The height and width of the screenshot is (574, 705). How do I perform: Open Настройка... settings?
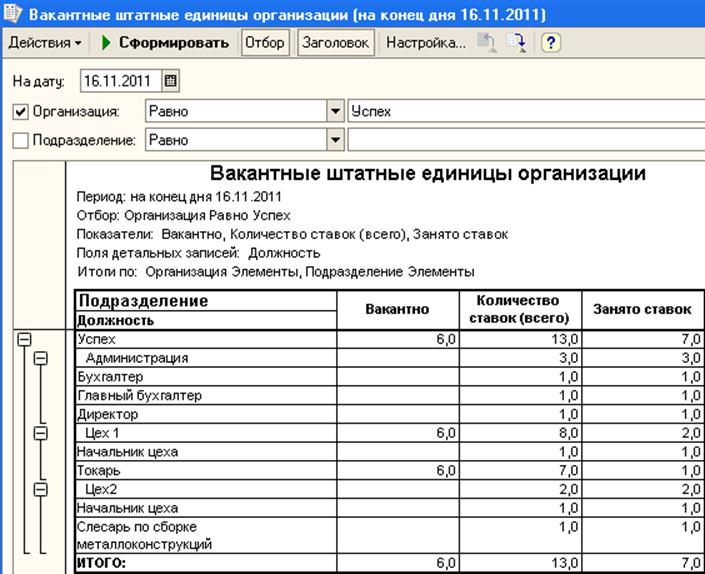(x=426, y=43)
